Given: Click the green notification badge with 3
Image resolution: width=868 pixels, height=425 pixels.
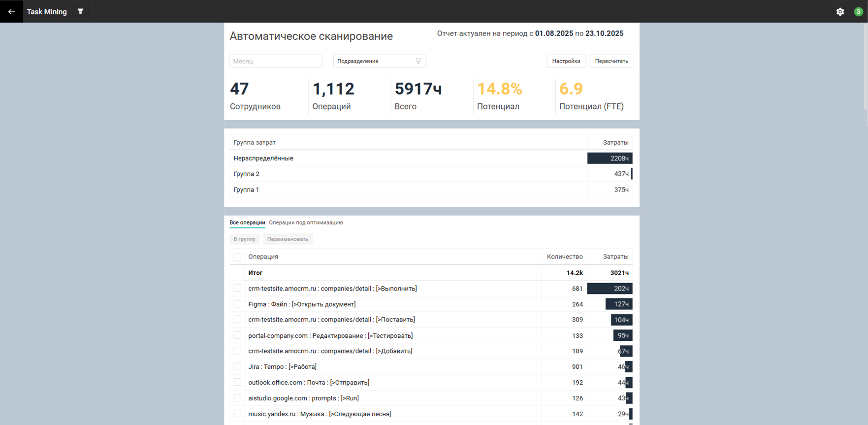Looking at the screenshot, I should (x=858, y=11).
